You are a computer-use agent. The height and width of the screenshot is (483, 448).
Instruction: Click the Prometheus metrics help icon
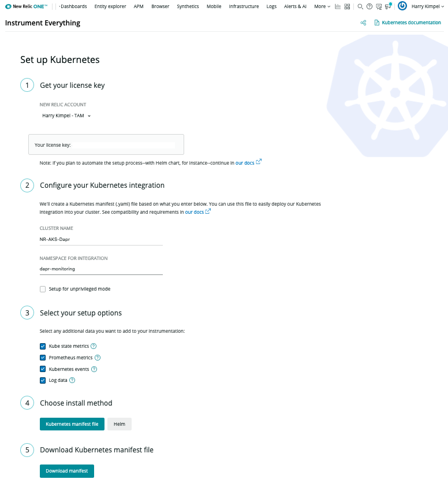click(98, 358)
